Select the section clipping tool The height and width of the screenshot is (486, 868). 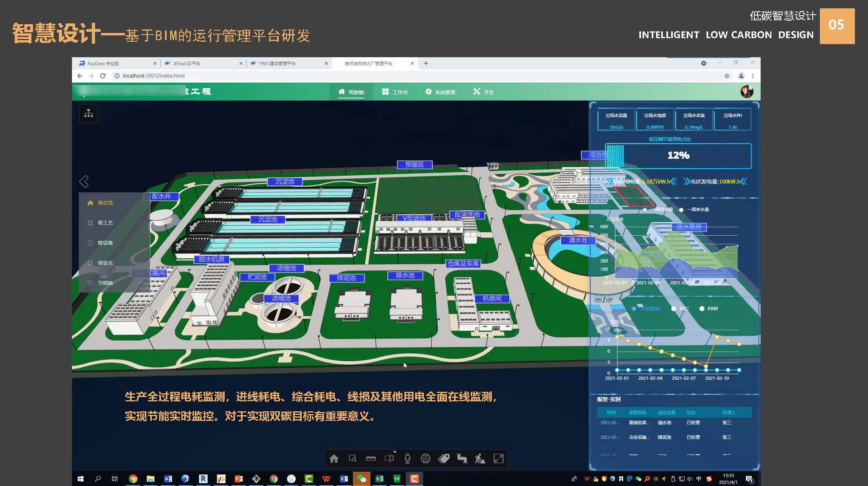(x=389, y=459)
